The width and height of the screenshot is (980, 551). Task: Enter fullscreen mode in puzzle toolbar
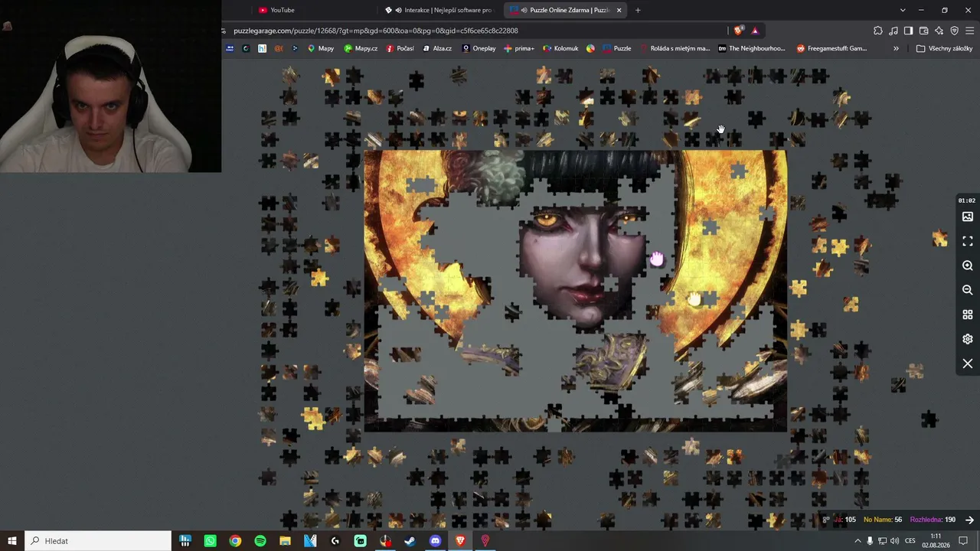[968, 241]
